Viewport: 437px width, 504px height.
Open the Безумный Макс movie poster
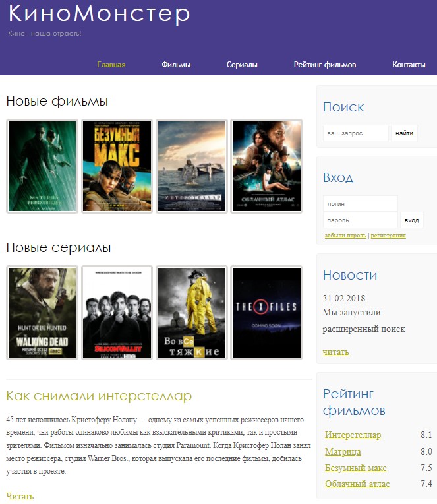117,166
